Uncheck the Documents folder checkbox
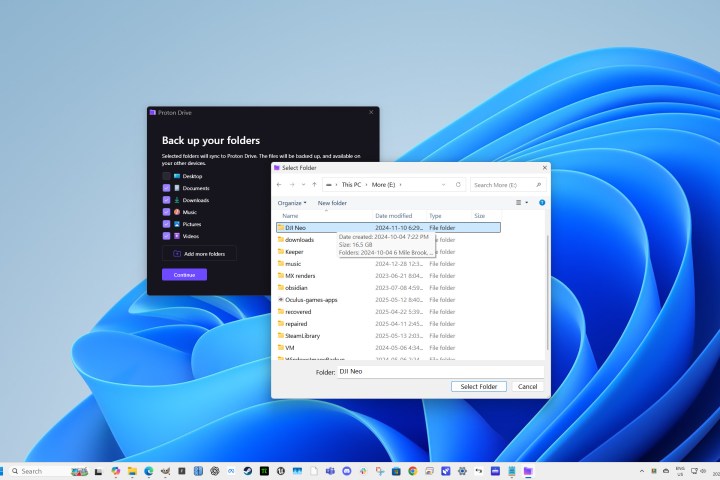 [x=166, y=188]
